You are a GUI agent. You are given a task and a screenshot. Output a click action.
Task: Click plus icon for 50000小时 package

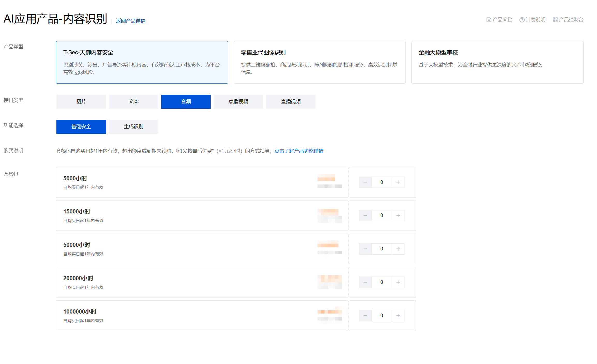point(398,249)
